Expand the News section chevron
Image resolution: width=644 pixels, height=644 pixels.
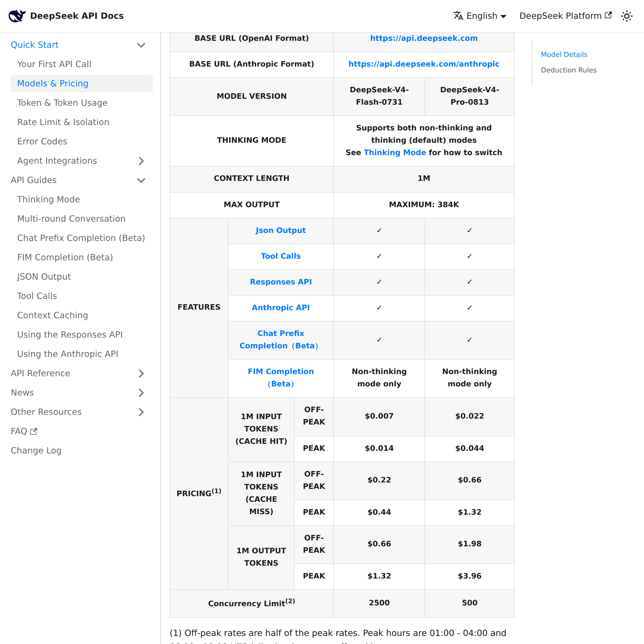141,393
